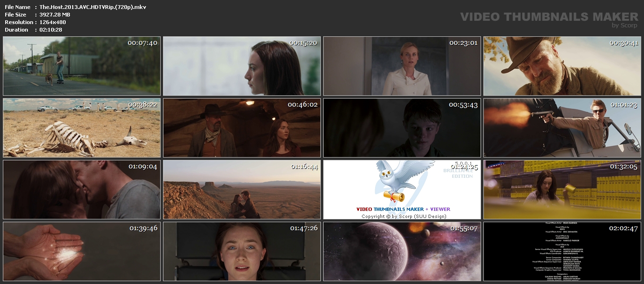Open the kissing scene thumbnail at 01:09:04
Screen dimensions: 644x284
(82, 190)
